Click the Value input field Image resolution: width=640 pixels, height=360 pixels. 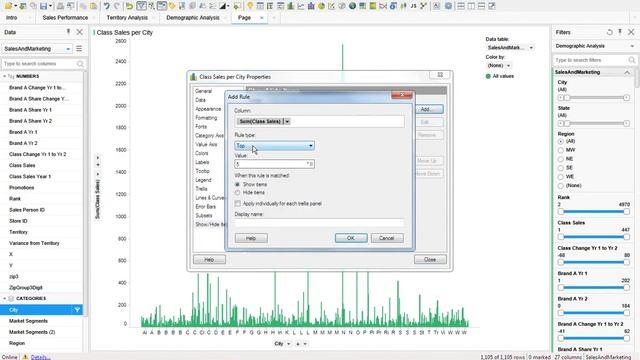point(274,164)
